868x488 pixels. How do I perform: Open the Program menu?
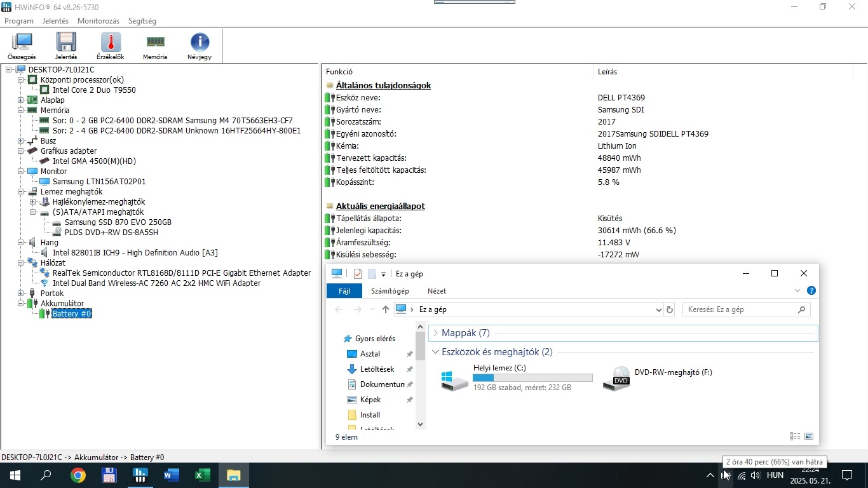(x=19, y=21)
